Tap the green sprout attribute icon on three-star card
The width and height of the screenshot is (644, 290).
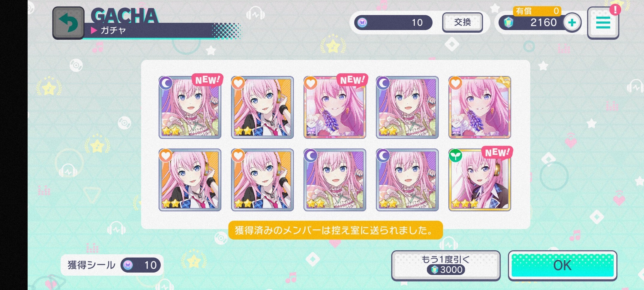pyautogui.click(x=455, y=155)
